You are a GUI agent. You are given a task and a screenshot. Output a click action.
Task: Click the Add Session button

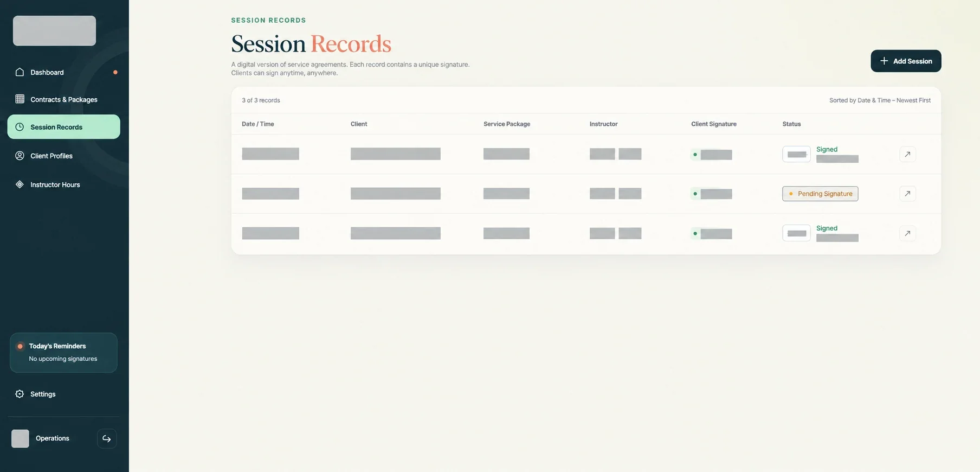coord(906,61)
